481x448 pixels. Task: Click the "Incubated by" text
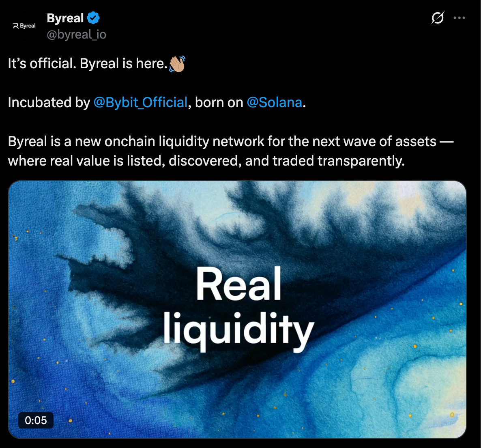point(49,103)
